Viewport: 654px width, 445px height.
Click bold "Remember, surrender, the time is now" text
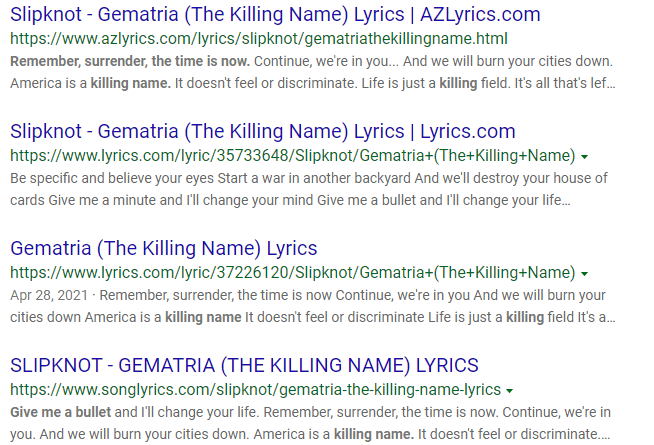[130, 61]
